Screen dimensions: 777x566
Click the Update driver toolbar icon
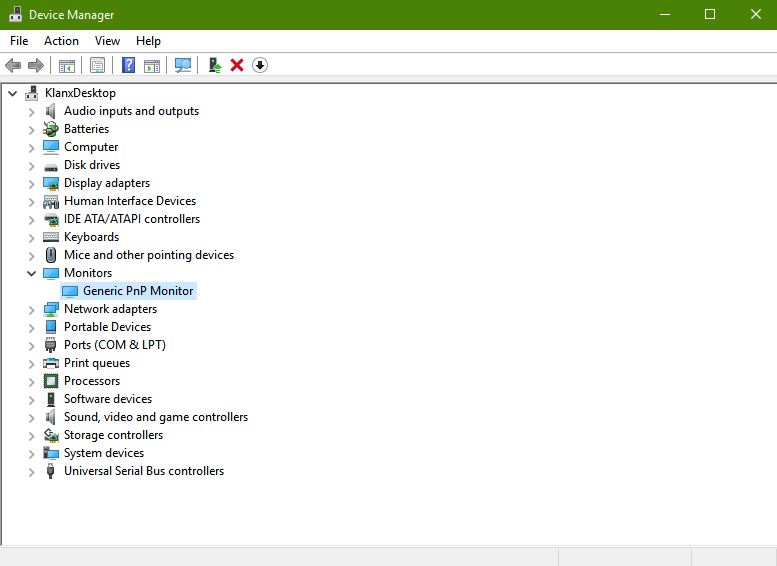click(215, 65)
